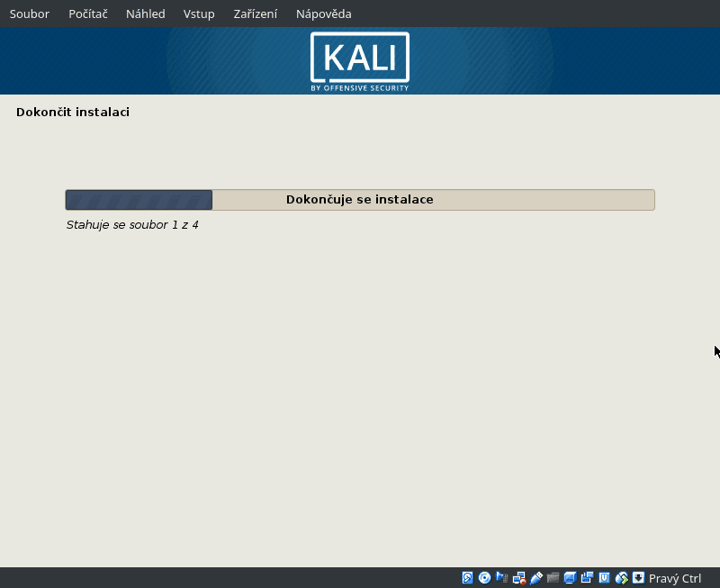Image resolution: width=720 pixels, height=588 pixels.
Task: Click the Pravý Ctrl host key indicator
Action: pos(676,578)
